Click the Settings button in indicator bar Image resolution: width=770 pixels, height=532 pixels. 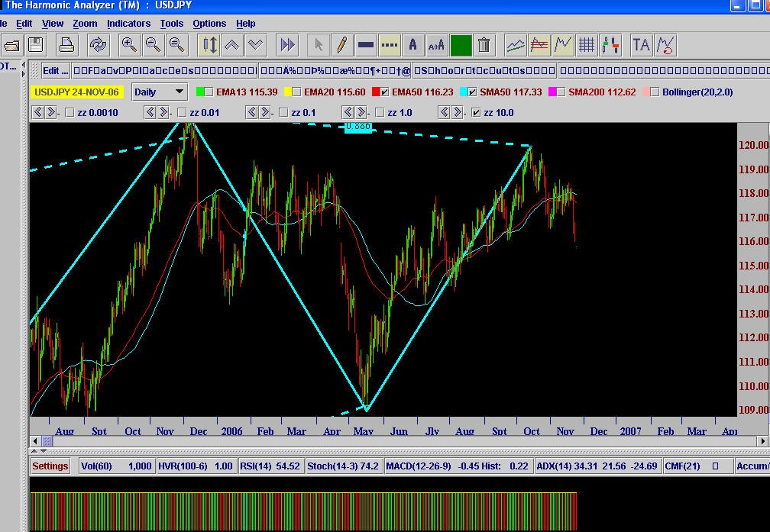coord(50,466)
